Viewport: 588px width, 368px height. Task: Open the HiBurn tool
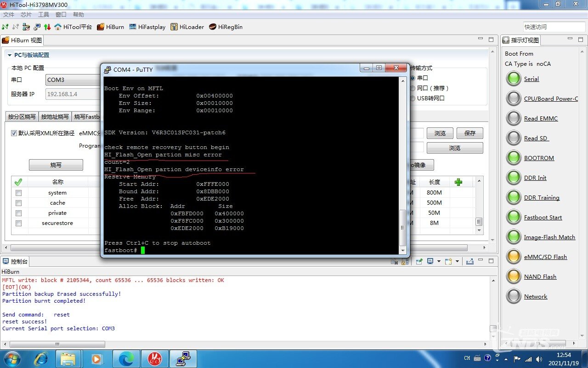[110, 27]
